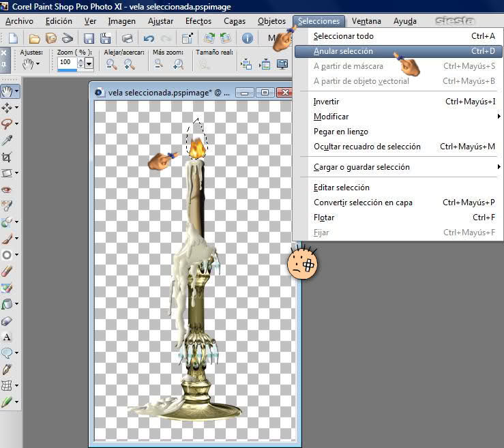Expand the lasso selection tool flyout arrow
This screenshot has width=504, height=448.
17,123
